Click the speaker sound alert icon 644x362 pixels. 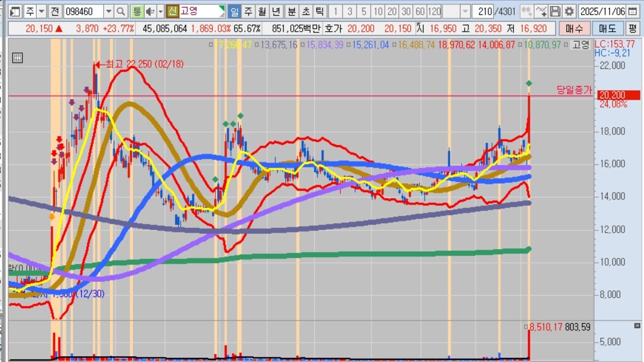tap(150, 11)
